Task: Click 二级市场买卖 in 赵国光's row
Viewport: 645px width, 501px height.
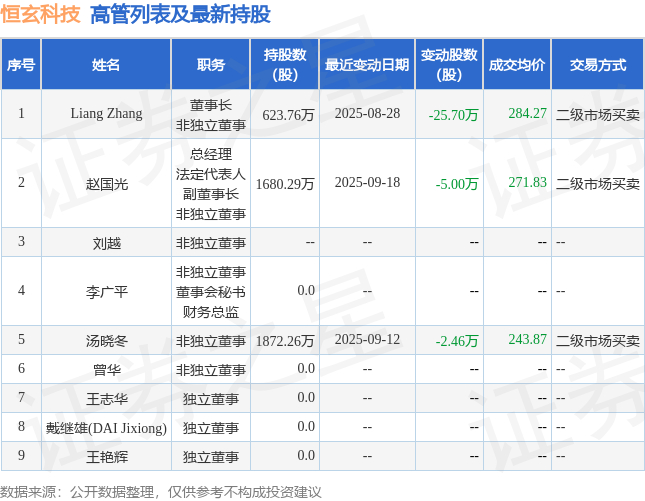Action: 598,184
